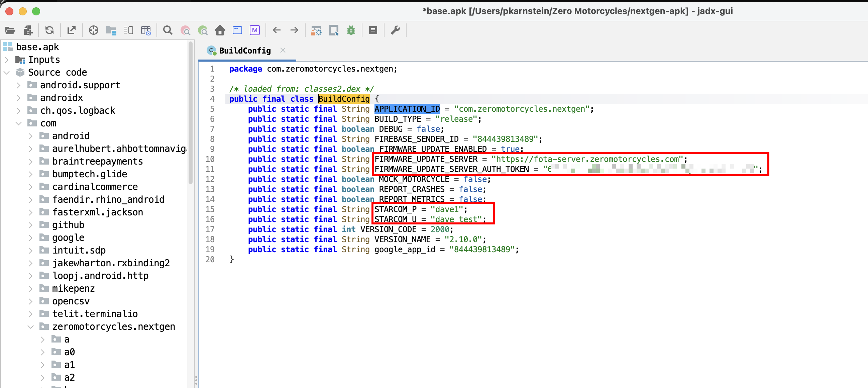868x388 pixels.
Task: Select the BuildConfig tab
Action: (x=245, y=51)
